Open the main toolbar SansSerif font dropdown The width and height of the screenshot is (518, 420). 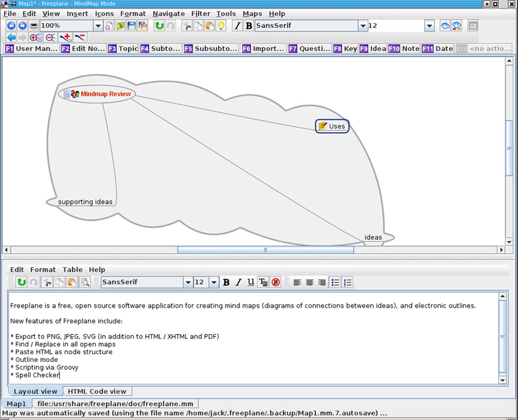363,26
